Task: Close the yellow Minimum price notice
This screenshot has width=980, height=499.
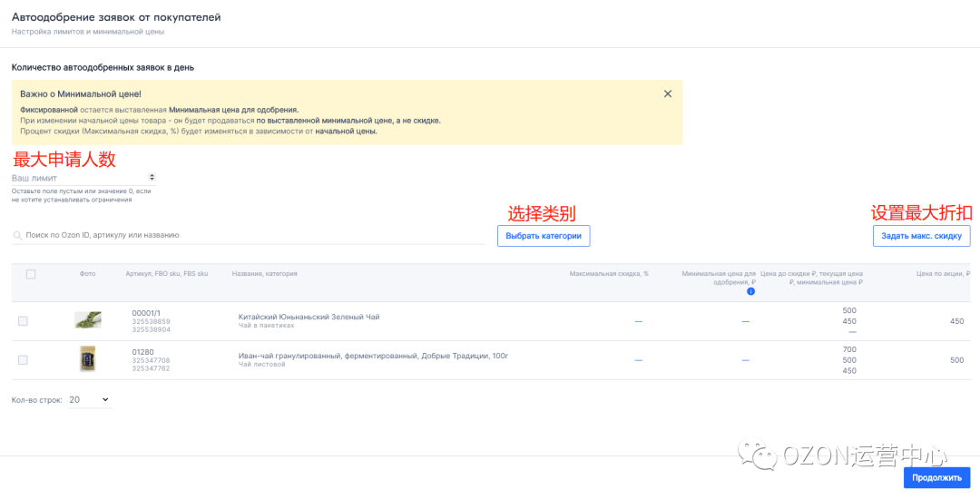Action: [668, 93]
